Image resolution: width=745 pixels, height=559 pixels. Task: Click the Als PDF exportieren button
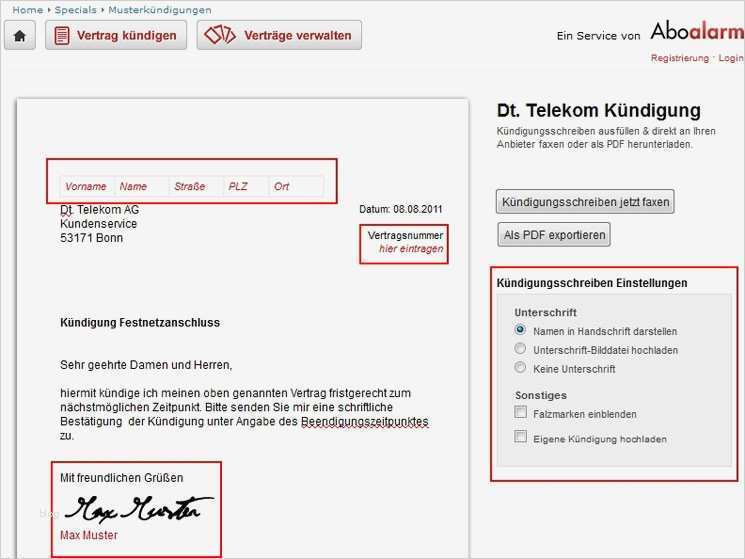(554, 235)
